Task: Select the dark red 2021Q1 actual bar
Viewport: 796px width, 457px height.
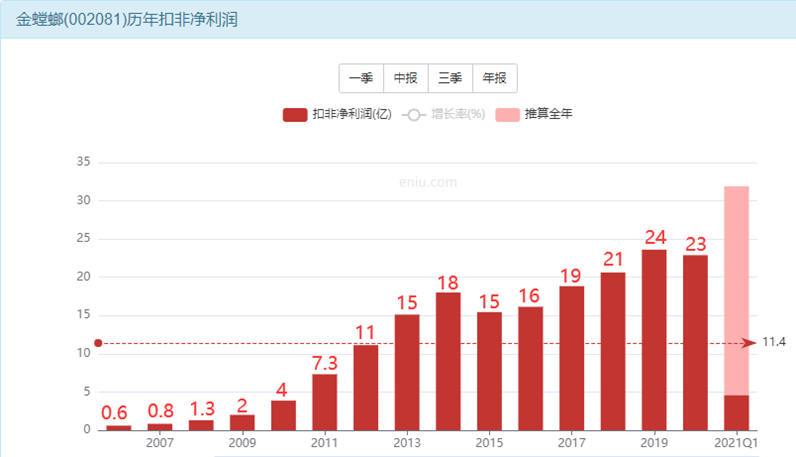Action: 737,413
